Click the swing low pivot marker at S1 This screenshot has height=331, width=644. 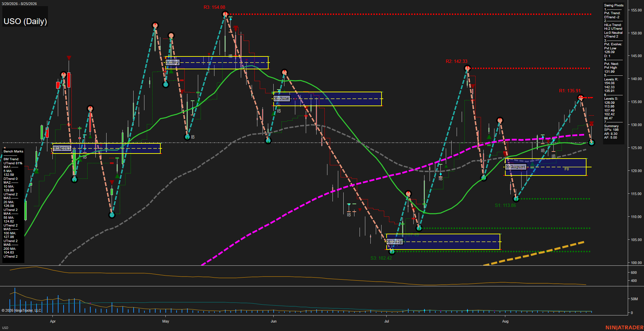click(516, 199)
